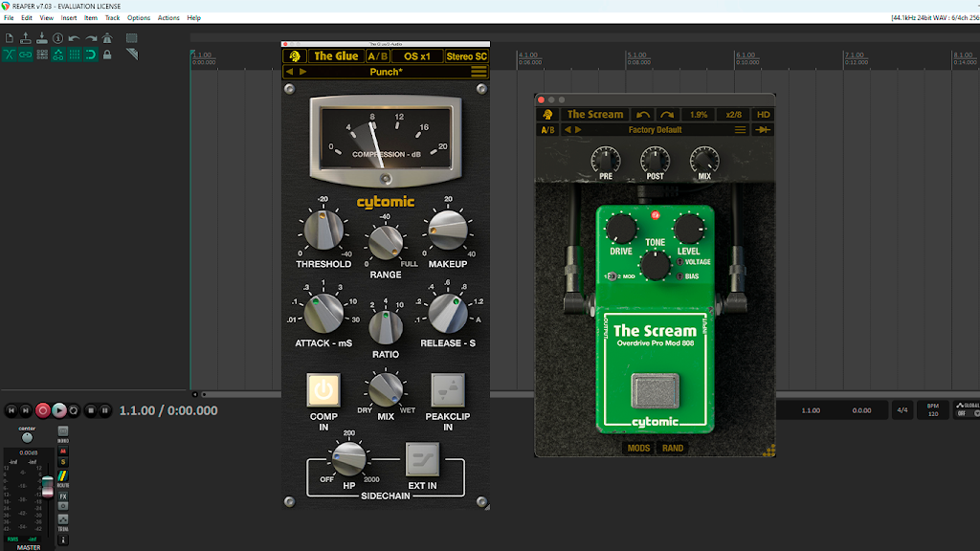Click the New Project toolbar icon
Image resolution: width=980 pixels, height=551 pixels.
pos(10,38)
